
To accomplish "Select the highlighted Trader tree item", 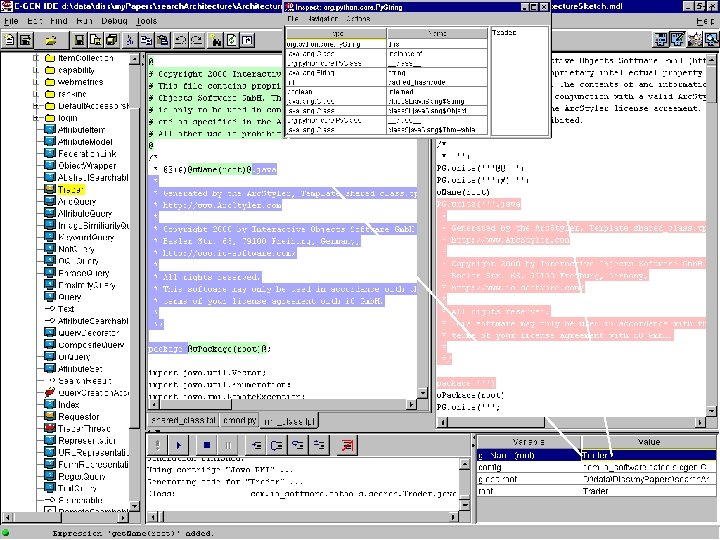I will tap(69, 188).
